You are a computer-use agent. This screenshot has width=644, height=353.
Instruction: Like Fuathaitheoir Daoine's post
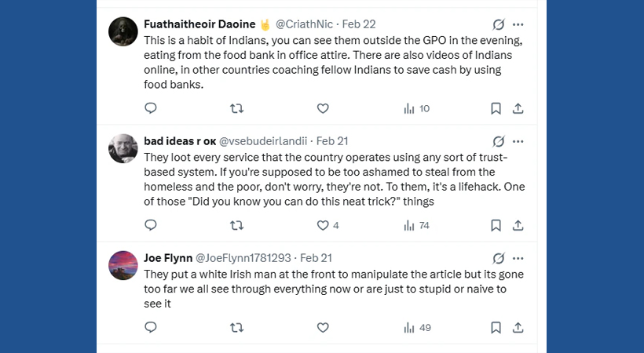click(x=322, y=108)
